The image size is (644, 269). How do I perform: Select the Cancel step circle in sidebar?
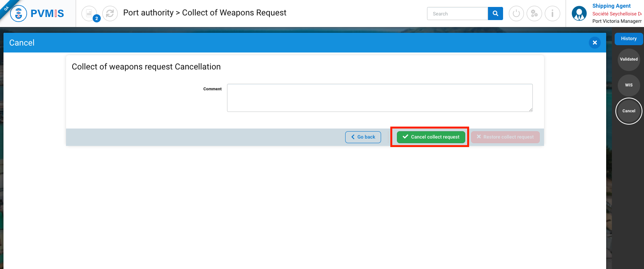coord(629,111)
